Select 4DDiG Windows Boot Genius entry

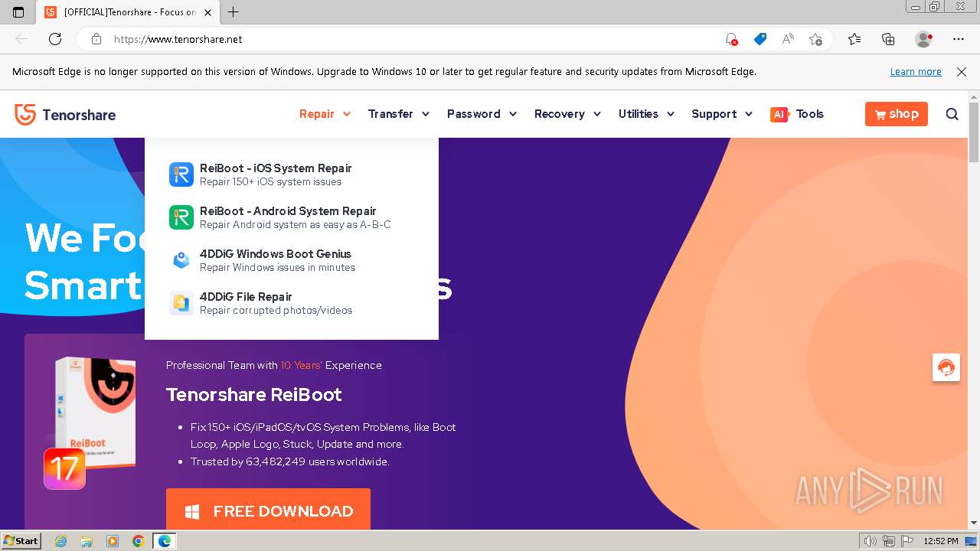(x=291, y=260)
